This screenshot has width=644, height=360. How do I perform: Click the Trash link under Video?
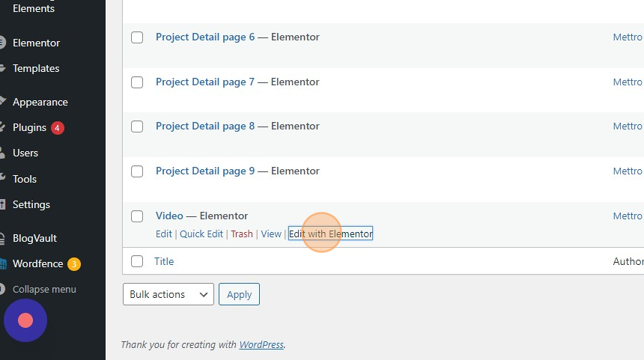click(x=242, y=234)
